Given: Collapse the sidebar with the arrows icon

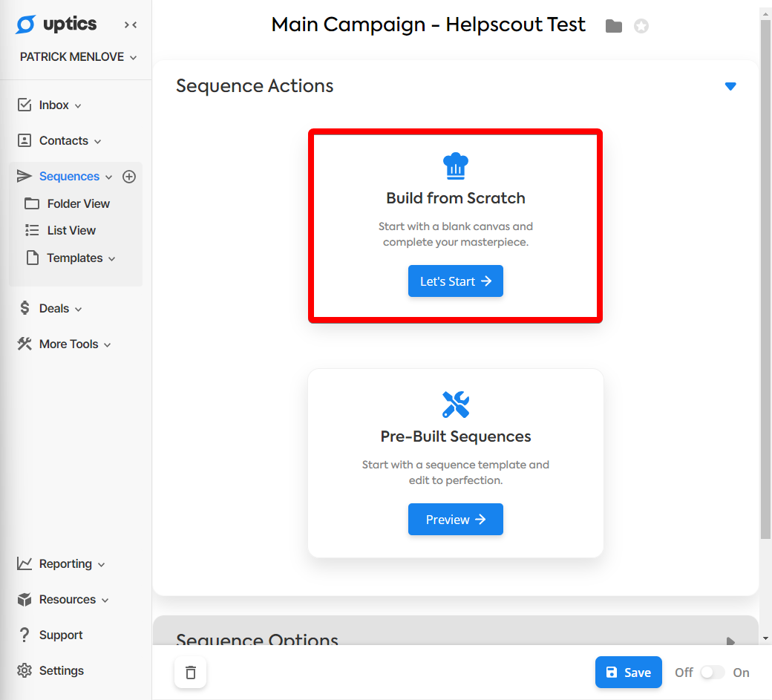Looking at the screenshot, I should point(131,24).
